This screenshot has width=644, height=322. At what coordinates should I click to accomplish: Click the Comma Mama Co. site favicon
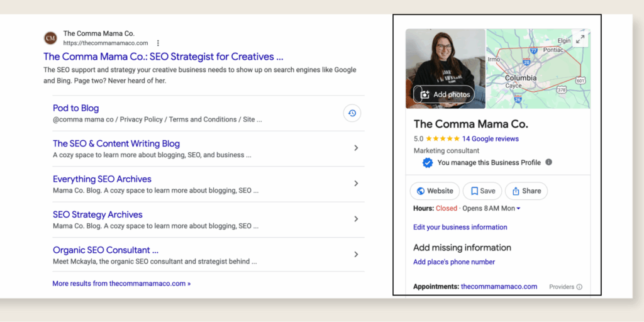[x=50, y=38]
